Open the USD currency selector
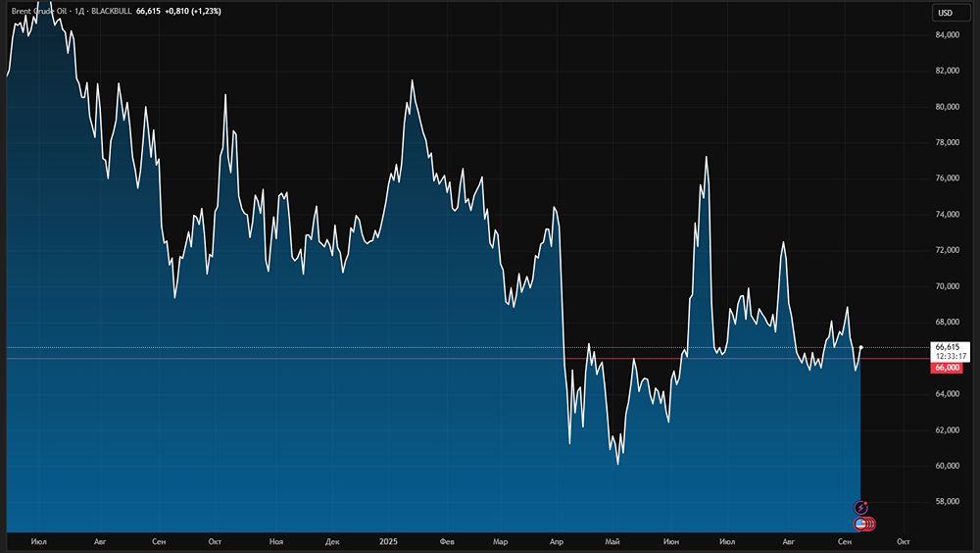Image resolution: width=980 pixels, height=553 pixels. coord(951,13)
